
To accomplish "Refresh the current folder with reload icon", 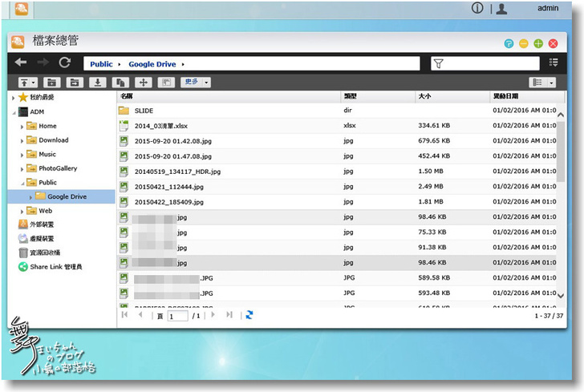I will (64, 63).
